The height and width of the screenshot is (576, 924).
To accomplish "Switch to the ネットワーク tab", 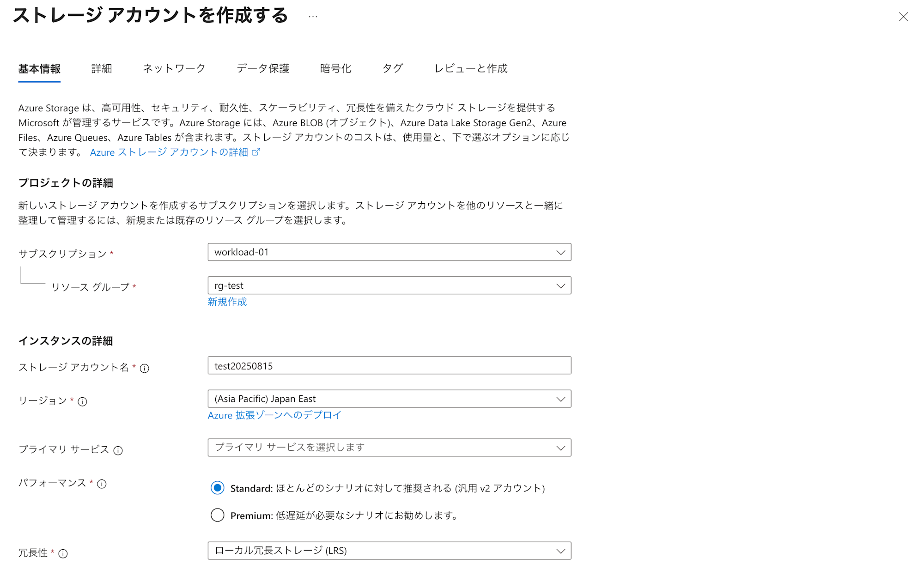I will pos(174,69).
